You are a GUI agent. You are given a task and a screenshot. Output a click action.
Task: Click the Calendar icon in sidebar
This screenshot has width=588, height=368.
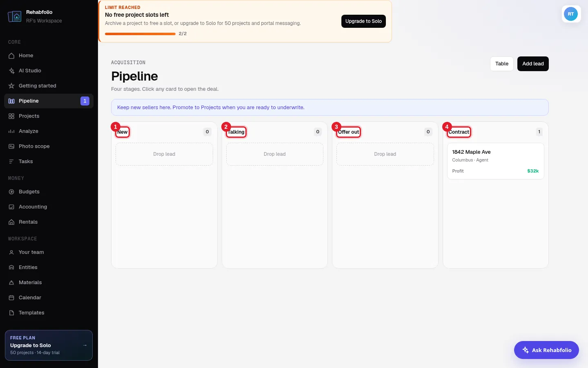(11, 298)
